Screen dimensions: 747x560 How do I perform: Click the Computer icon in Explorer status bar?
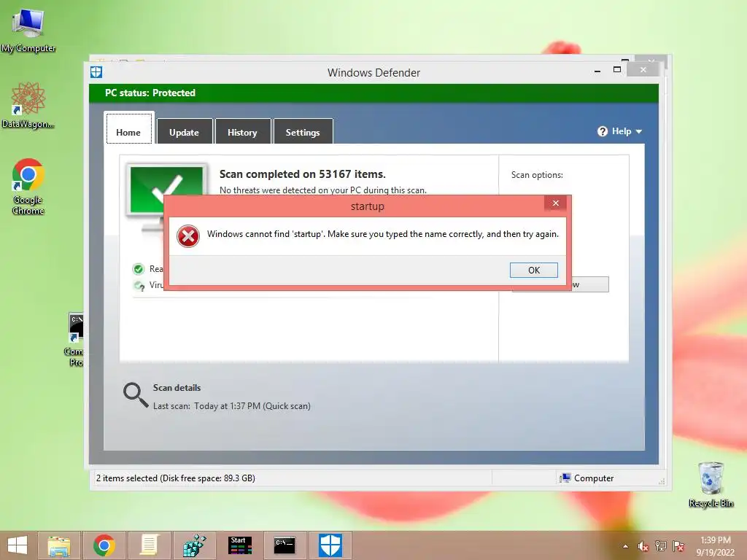coord(565,478)
